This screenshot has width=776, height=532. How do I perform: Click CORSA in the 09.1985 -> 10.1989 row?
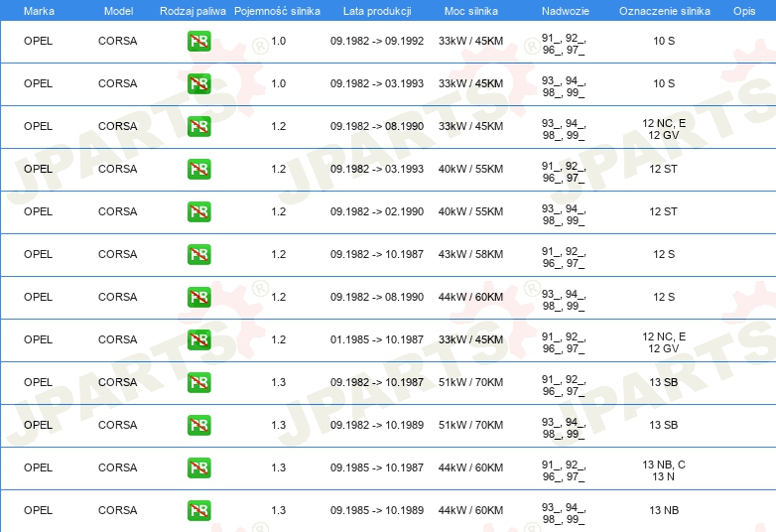(x=118, y=510)
